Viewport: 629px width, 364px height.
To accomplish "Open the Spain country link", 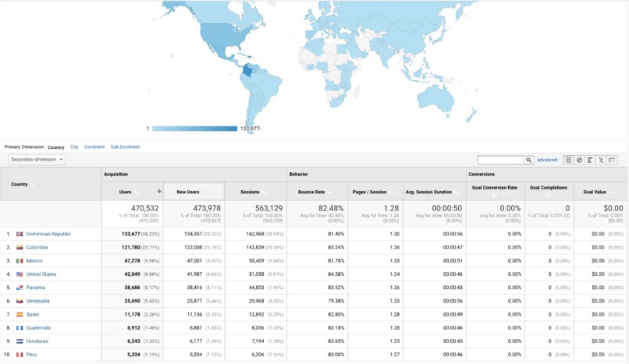I will tap(33, 314).
